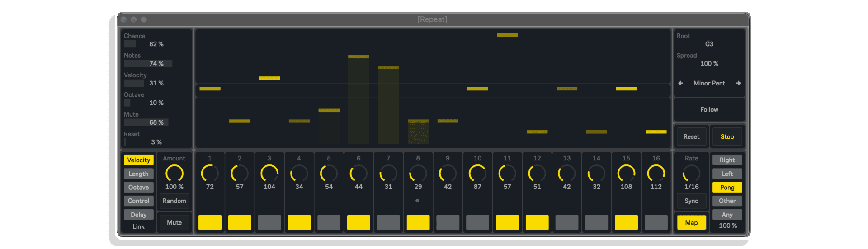Adjust the Velocity randomize slider at 31 %
The width and height of the screenshot is (868, 249).
(x=156, y=83)
